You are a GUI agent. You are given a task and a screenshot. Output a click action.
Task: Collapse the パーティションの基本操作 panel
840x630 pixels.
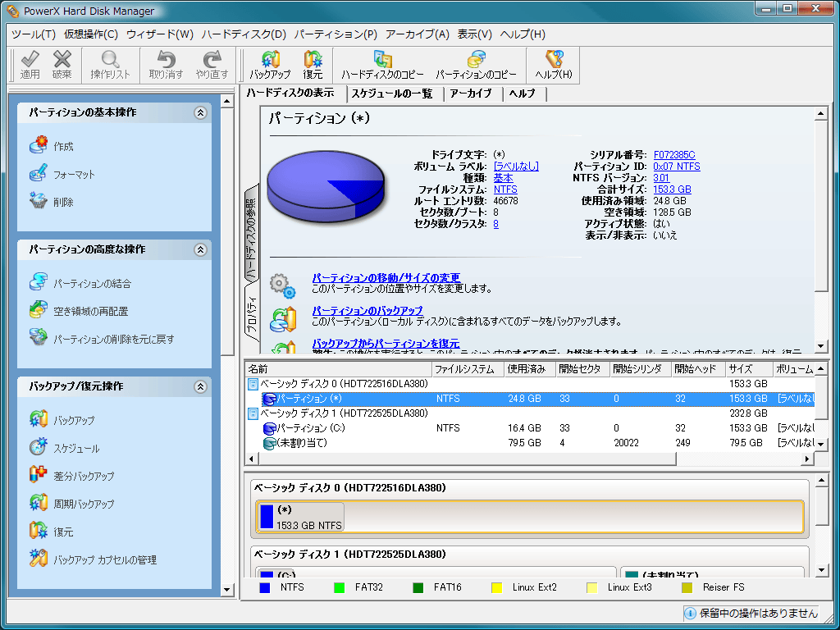199,112
